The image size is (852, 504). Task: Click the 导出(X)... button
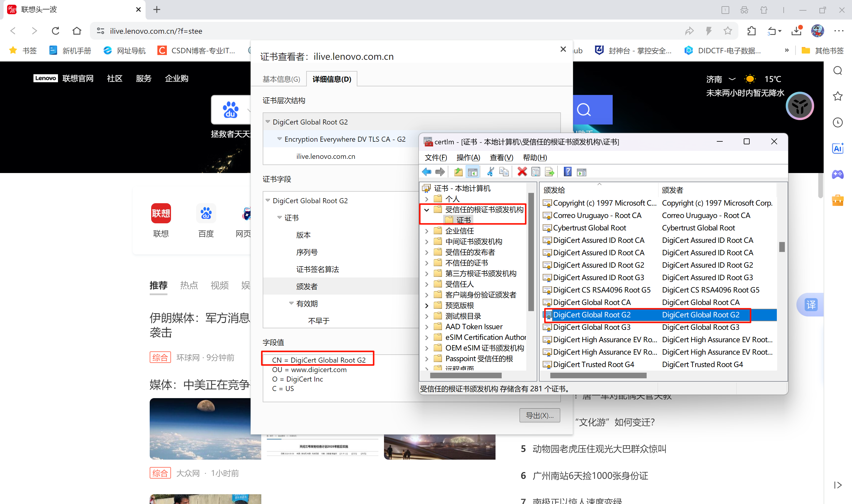[x=539, y=415]
